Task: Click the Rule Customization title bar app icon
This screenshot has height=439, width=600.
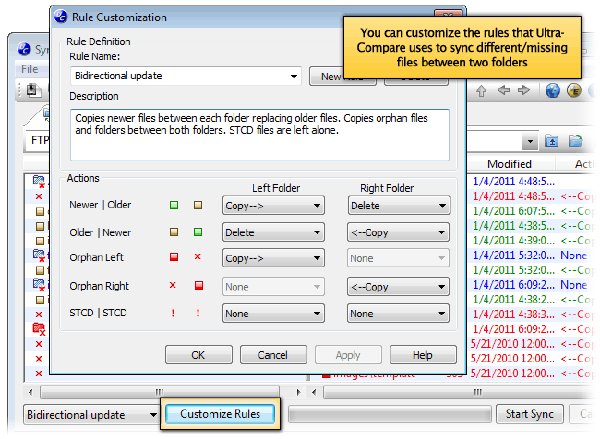Action: [x=60, y=16]
